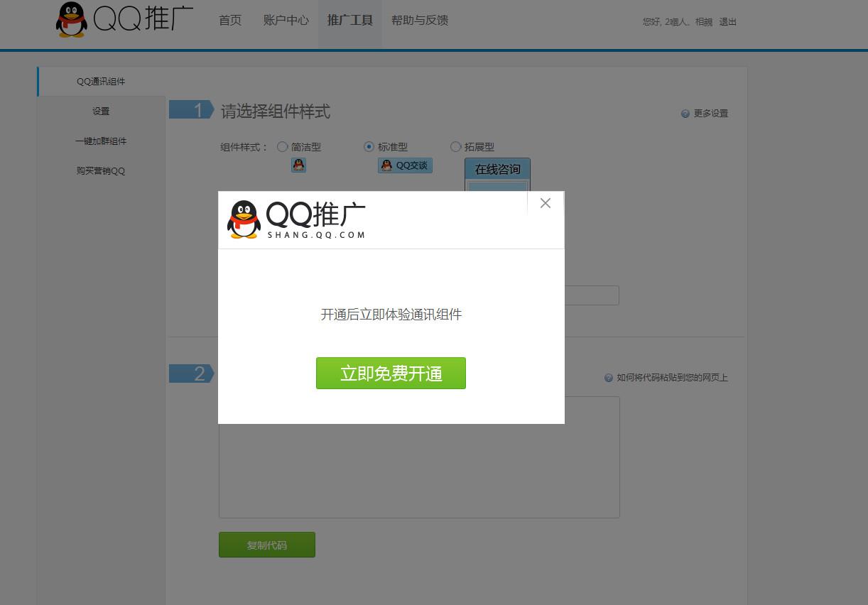Click the help icon beside 如何将代码粘贴到您的网页上
The height and width of the screenshot is (605, 868).
pyautogui.click(x=609, y=378)
